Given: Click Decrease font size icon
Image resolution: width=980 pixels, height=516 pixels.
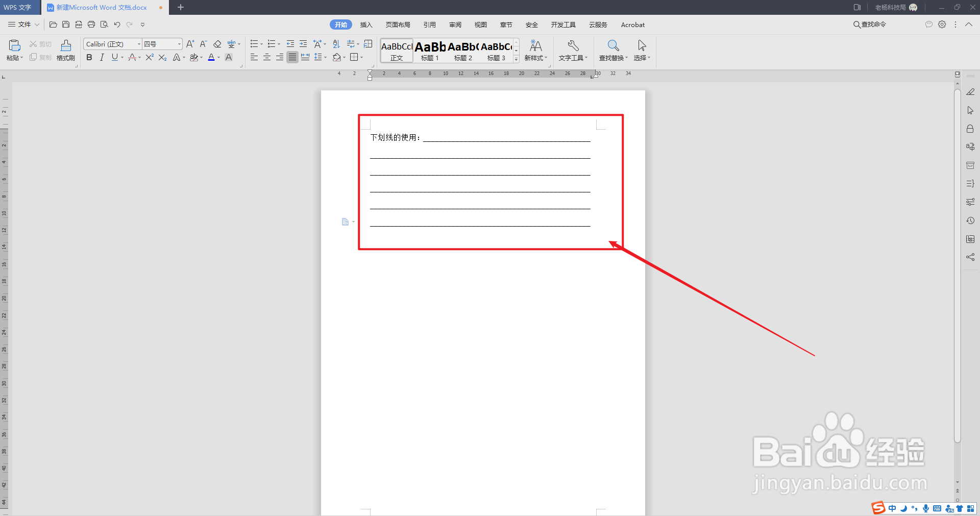Looking at the screenshot, I should (x=203, y=44).
